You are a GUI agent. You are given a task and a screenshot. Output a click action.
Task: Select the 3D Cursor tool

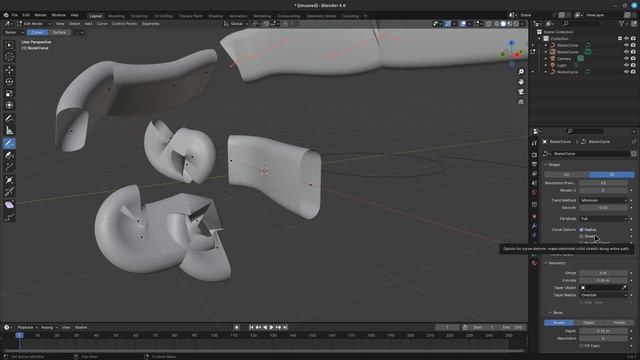click(9, 57)
